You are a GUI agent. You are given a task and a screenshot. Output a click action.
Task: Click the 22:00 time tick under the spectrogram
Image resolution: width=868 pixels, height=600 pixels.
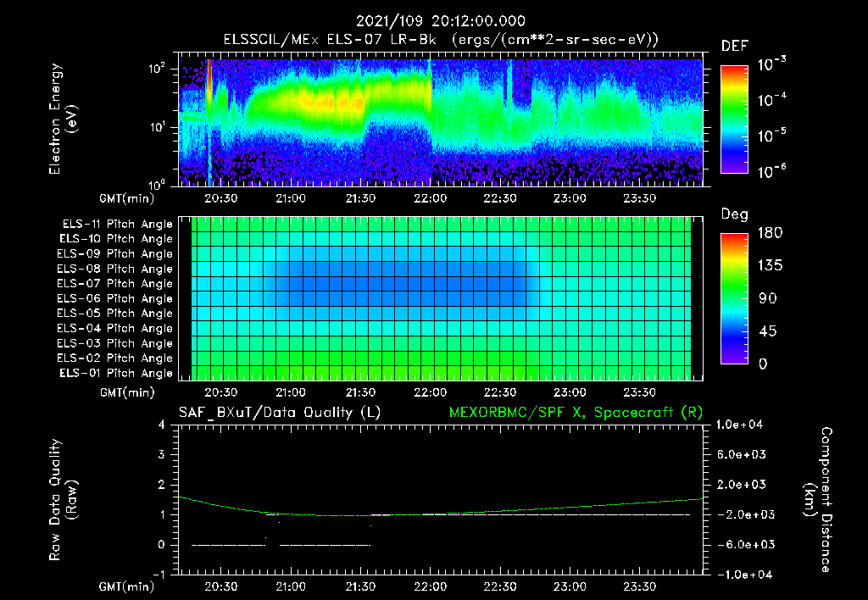point(430,198)
